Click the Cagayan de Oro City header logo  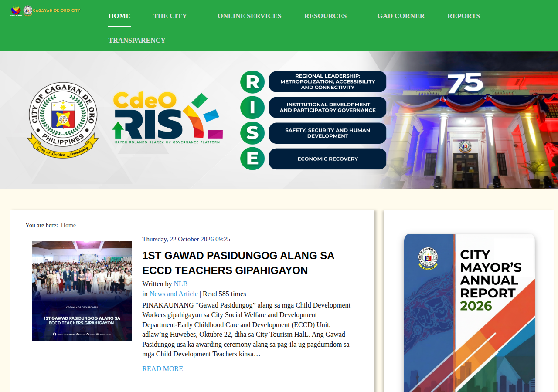pyautogui.click(x=52, y=10)
